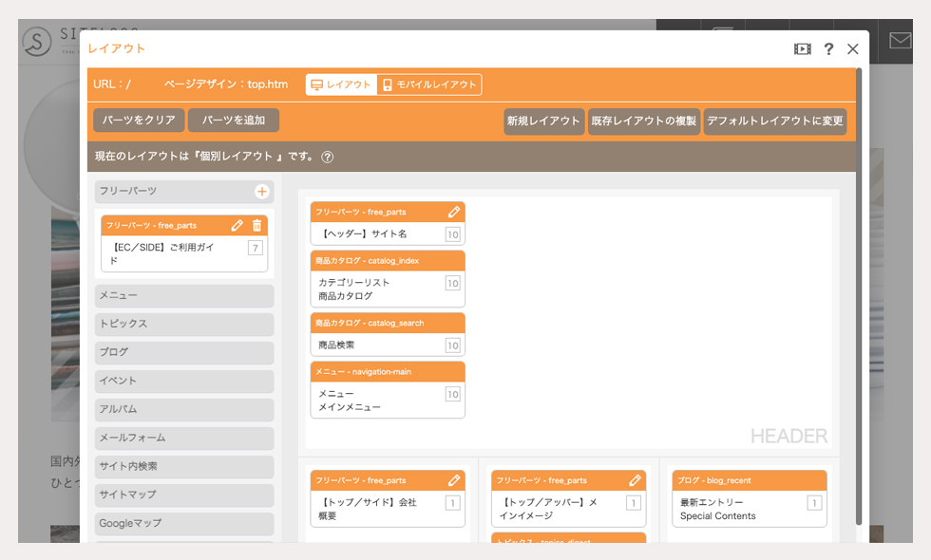
Task: Add a new free part with the plus icon
Action: [262, 191]
